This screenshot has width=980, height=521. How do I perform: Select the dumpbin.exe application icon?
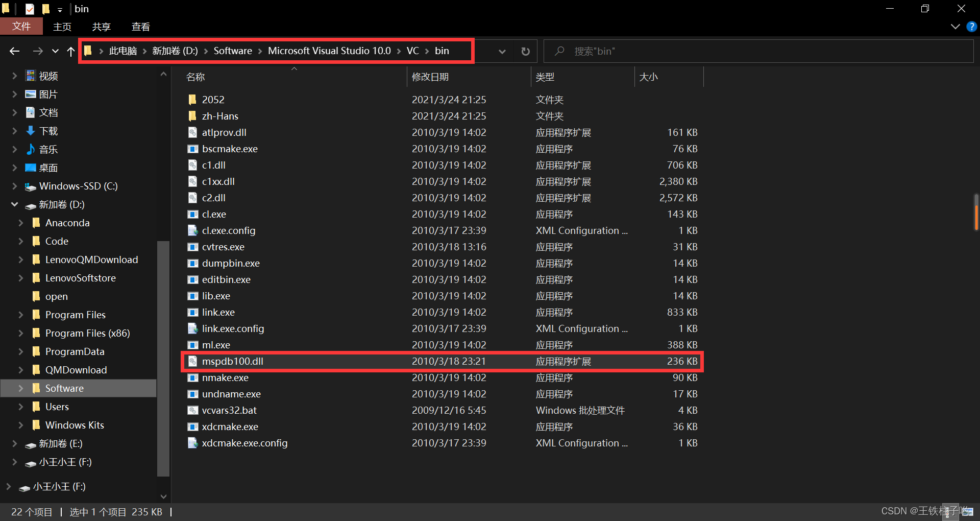[192, 263]
